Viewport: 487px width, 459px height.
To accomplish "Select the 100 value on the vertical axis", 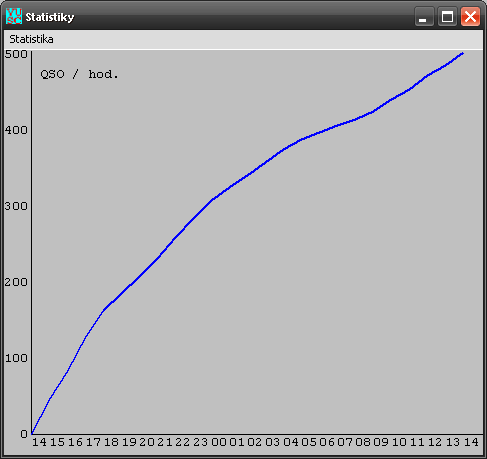I will (x=16, y=358).
